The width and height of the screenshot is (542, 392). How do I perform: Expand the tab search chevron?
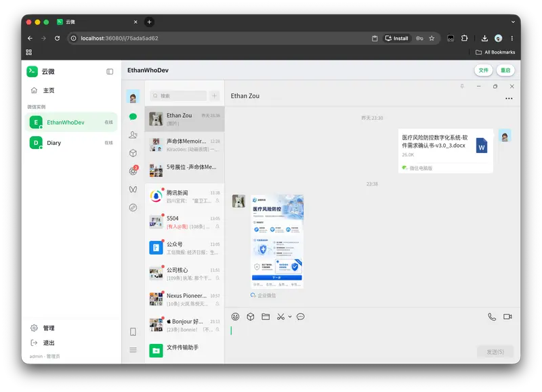[514, 22]
